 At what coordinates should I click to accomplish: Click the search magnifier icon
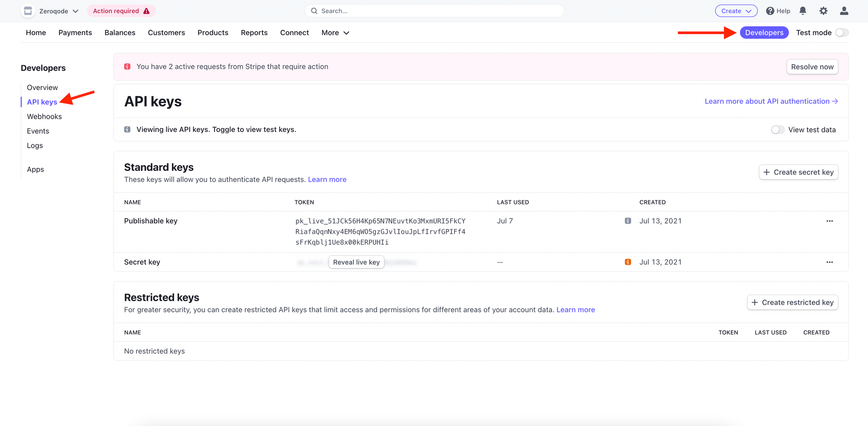coord(314,11)
